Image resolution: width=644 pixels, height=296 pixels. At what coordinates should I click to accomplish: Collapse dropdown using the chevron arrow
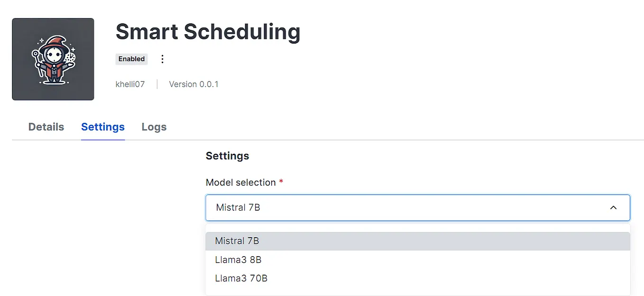(613, 208)
